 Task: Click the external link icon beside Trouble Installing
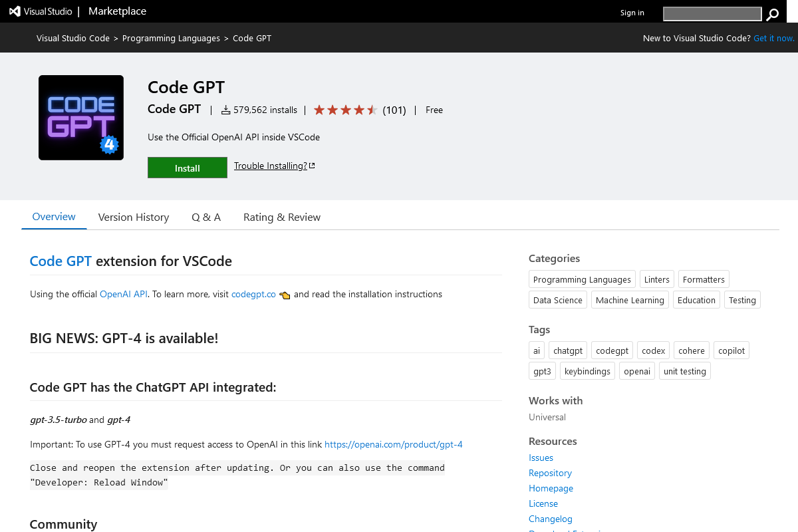point(313,165)
